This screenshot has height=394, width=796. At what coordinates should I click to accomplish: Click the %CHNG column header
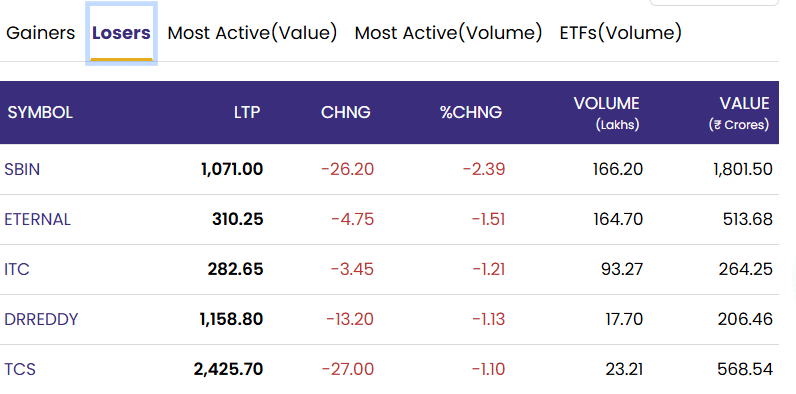(x=471, y=112)
